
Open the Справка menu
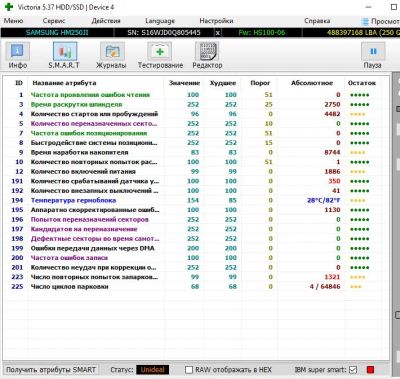pos(317,21)
